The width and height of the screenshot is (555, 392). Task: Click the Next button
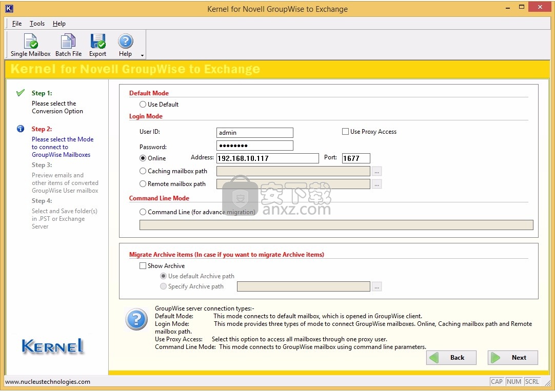click(512, 358)
